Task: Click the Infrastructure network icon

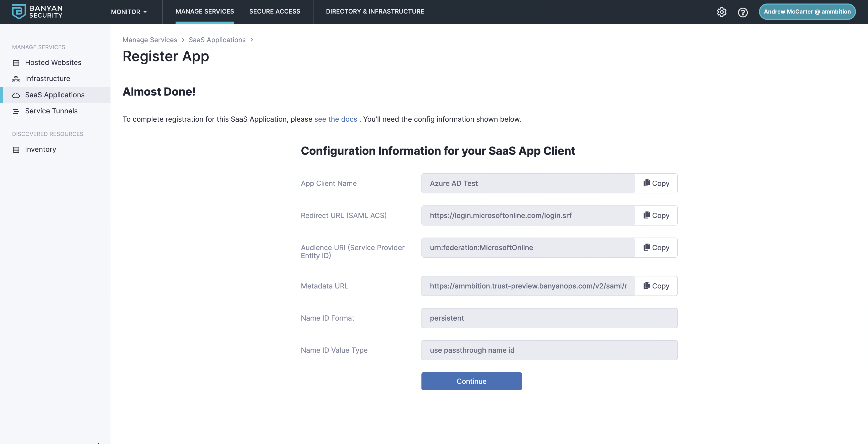Action: click(16, 79)
